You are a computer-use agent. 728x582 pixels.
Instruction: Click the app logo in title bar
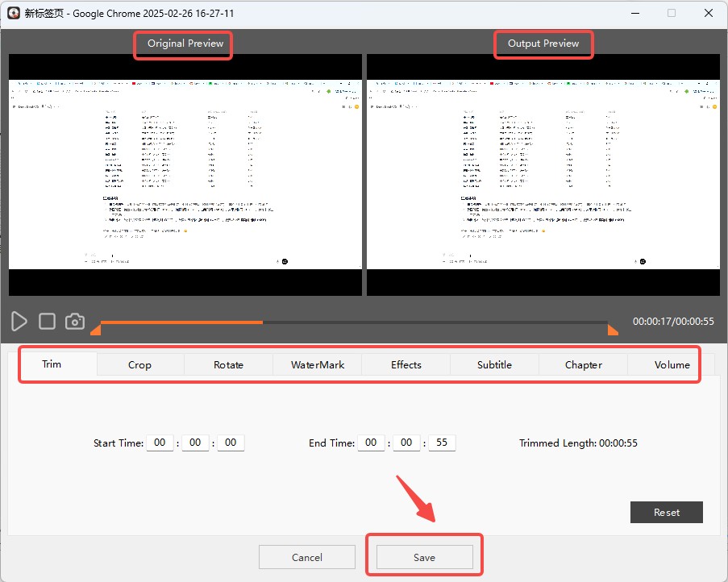click(13, 14)
